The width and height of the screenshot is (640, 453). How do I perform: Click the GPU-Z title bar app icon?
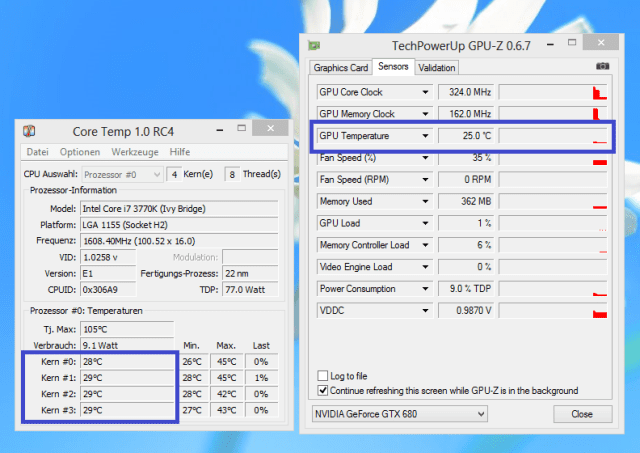(x=314, y=45)
